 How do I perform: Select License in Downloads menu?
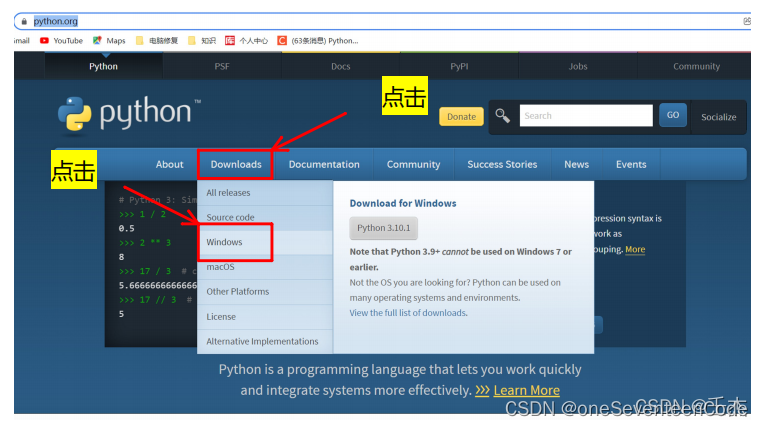pos(265,317)
